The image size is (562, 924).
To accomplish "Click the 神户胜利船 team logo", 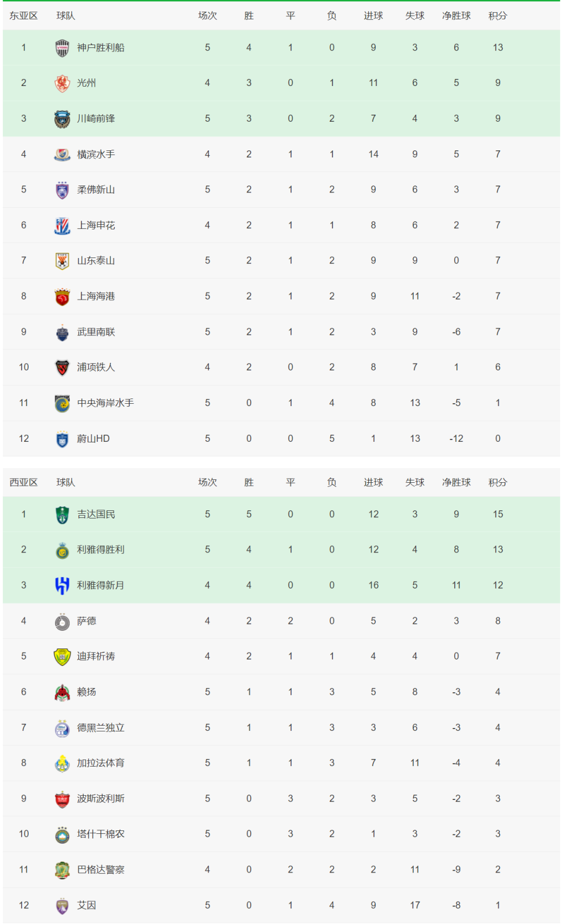I will (62, 48).
